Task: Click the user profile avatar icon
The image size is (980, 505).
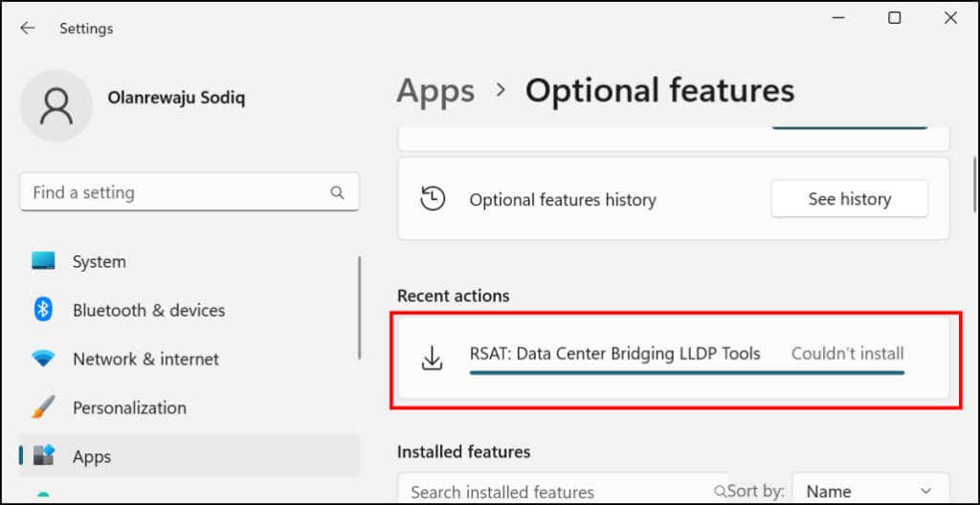Action: (x=56, y=105)
